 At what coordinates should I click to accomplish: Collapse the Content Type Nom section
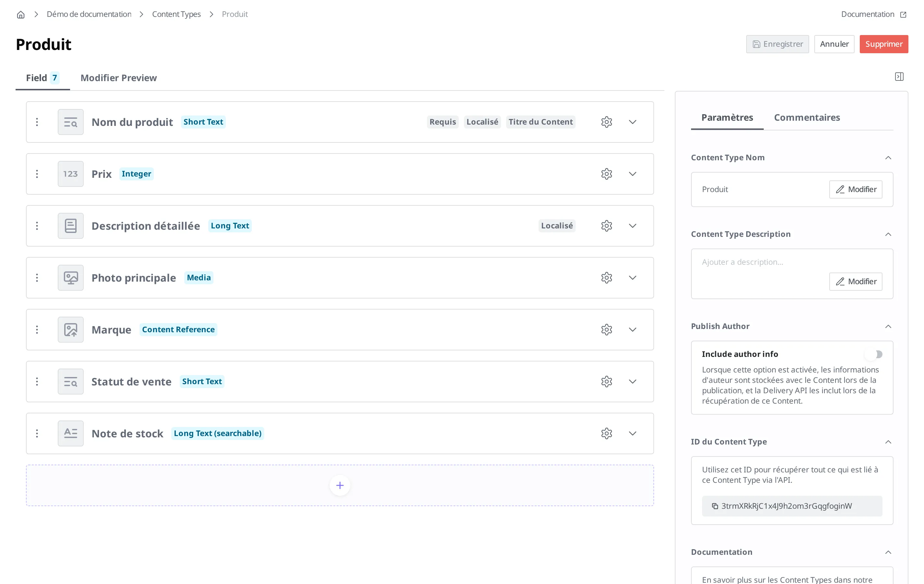coord(888,158)
